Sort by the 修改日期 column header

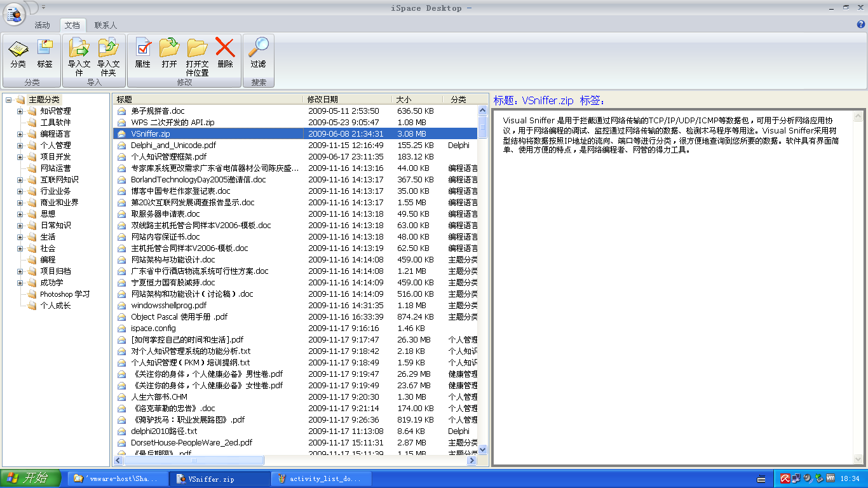348,100
